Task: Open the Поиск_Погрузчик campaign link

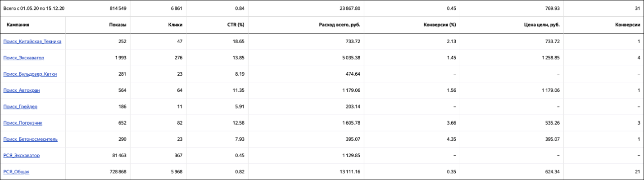Action: coord(23,123)
